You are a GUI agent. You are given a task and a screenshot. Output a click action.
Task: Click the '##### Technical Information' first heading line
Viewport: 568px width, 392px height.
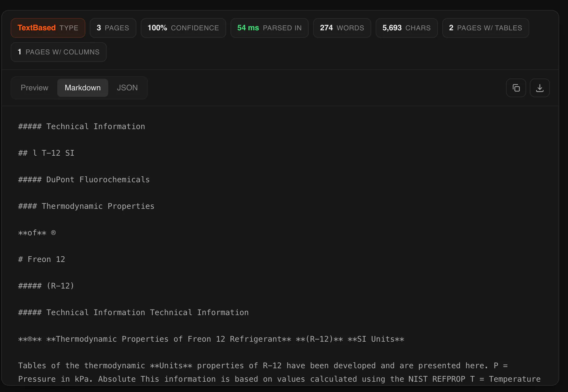click(82, 126)
